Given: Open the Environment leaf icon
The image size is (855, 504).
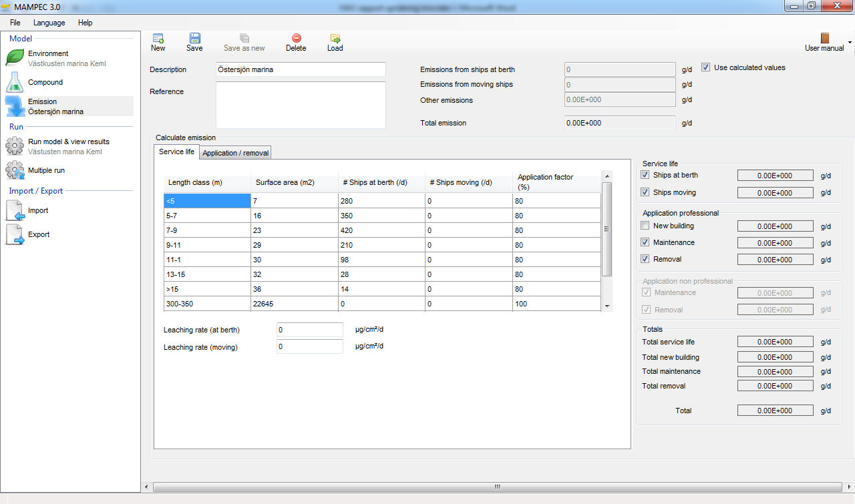Looking at the screenshot, I should coord(15,57).
